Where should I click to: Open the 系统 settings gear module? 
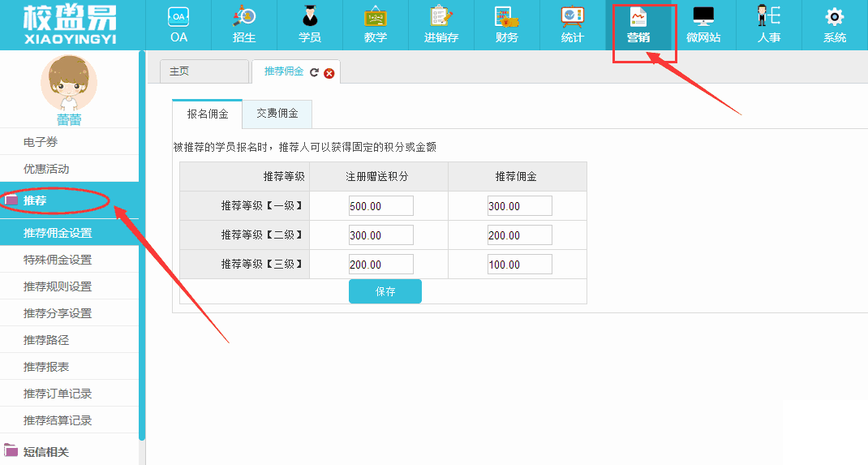click(x=835, y=25)
